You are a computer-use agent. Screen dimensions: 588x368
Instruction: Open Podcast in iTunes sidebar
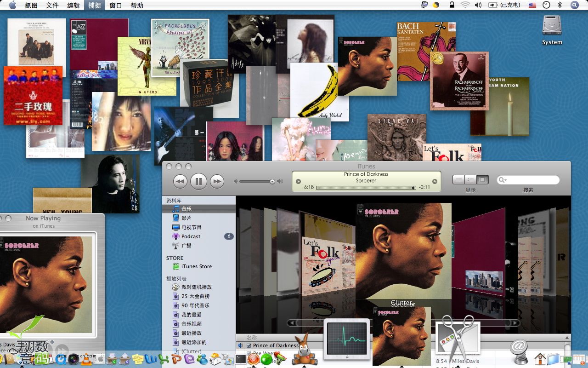pos(199,236)
